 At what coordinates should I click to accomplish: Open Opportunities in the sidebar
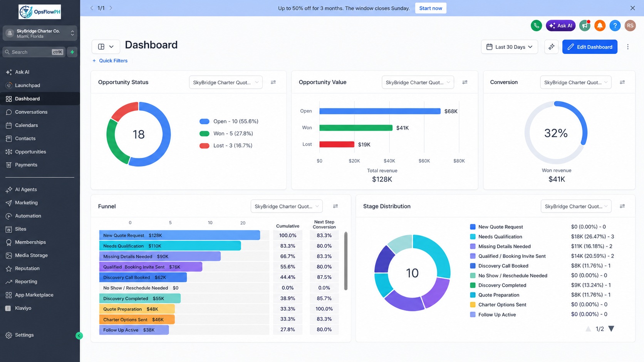(x=40, y=152)
